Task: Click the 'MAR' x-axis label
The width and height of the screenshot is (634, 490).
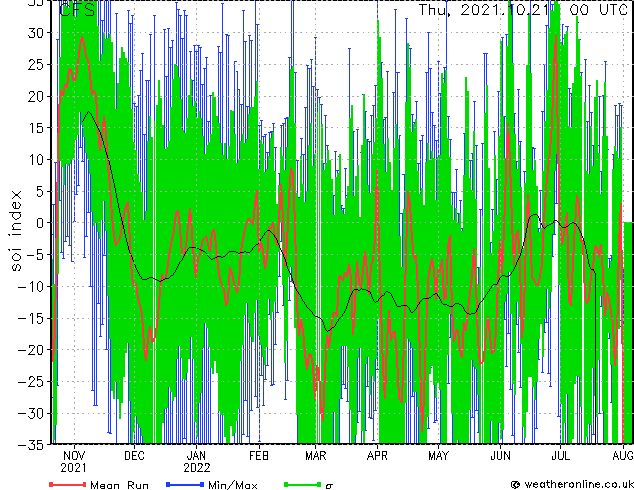Action: (316, 456)
